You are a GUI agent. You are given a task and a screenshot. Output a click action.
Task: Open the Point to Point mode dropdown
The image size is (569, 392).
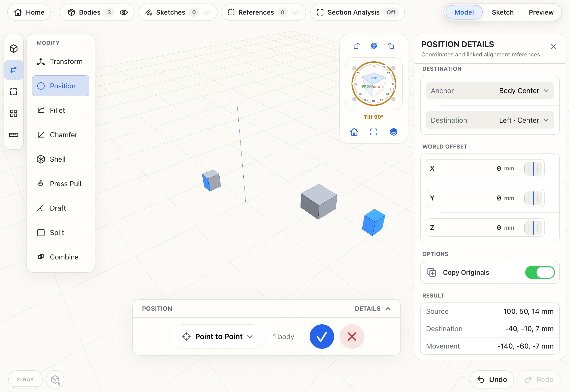tap(217, 337)
